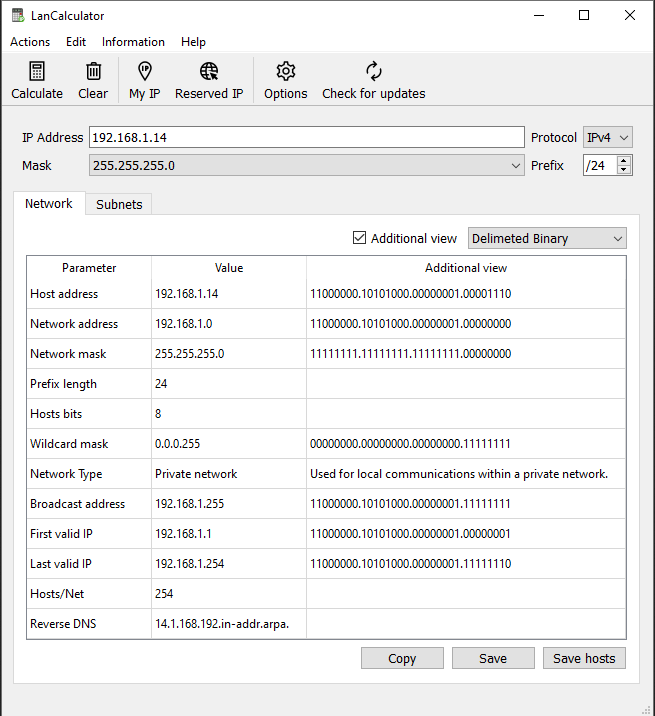The image size is (655, 716).
Task: Increase the Prefix value with up arrow
Action: [x=623, y=160]
